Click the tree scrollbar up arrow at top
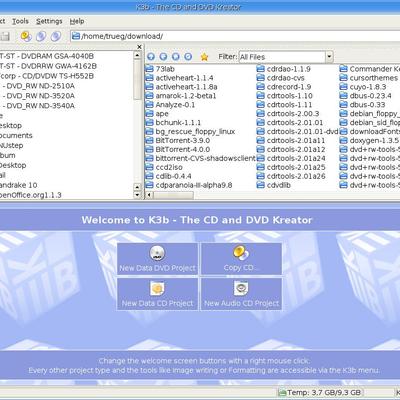 (x=137, y=55)
